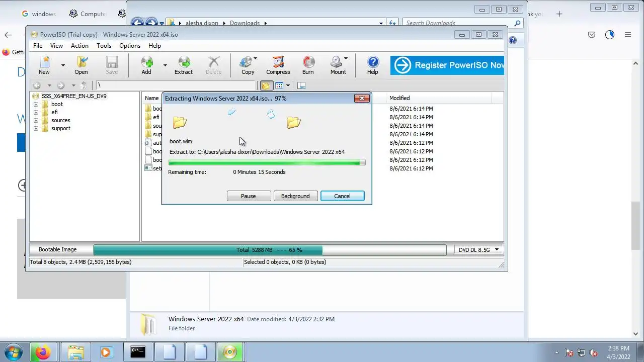Open the view mode dropdown arrow
The width and height of the screenshot is (644, 362).
point(288,85)
